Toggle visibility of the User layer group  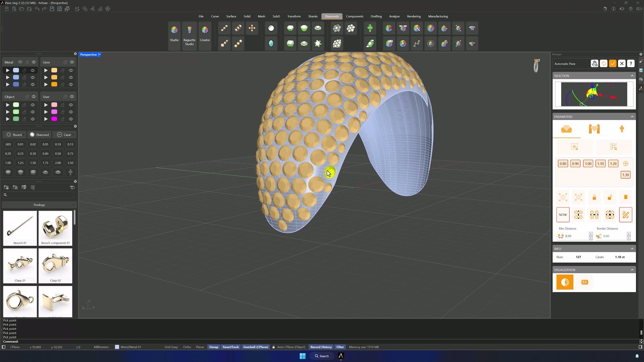tap(72, 97)
